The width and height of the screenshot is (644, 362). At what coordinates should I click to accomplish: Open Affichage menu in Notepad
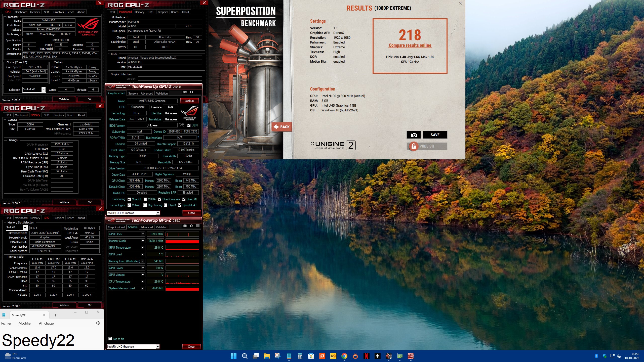coord(46,323)
